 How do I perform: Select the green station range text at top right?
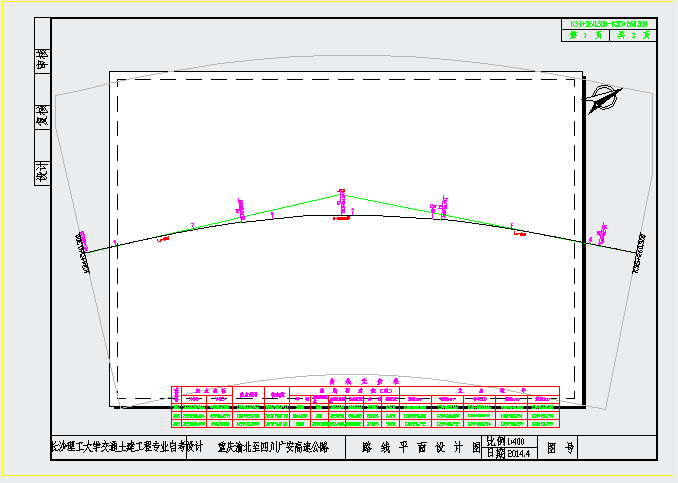607,22
